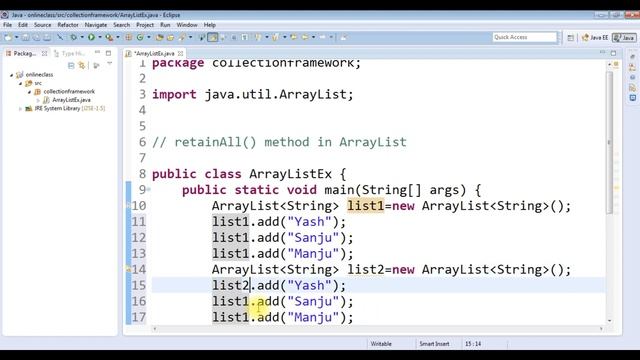Collapse the src folder node

pos(20,83)
